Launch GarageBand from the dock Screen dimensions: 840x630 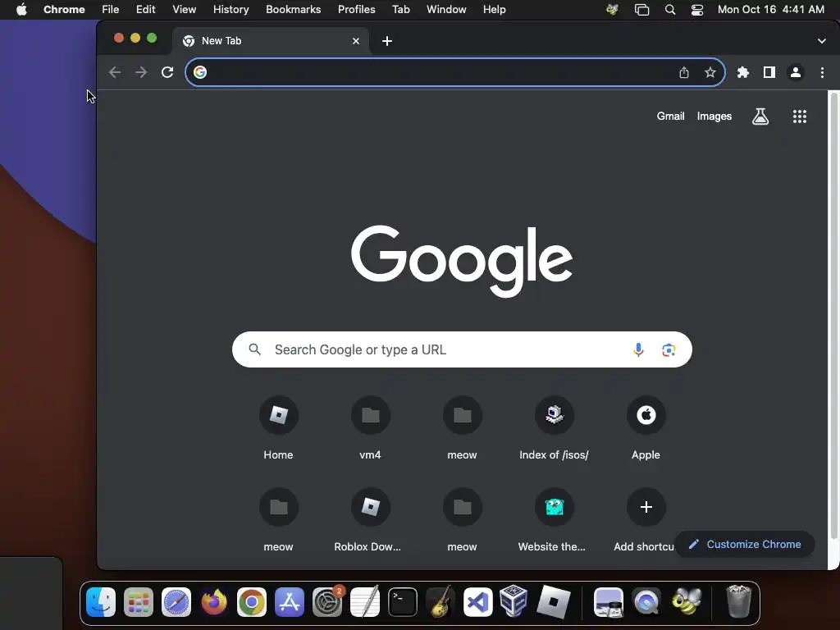point(441,602)
